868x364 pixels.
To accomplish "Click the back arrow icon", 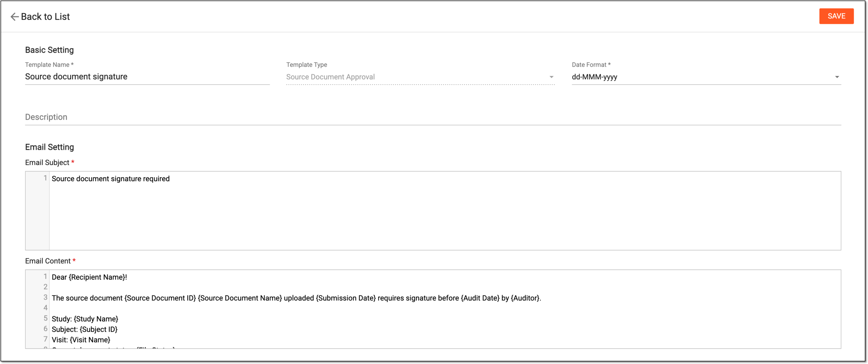I will [x=14, y=17].
